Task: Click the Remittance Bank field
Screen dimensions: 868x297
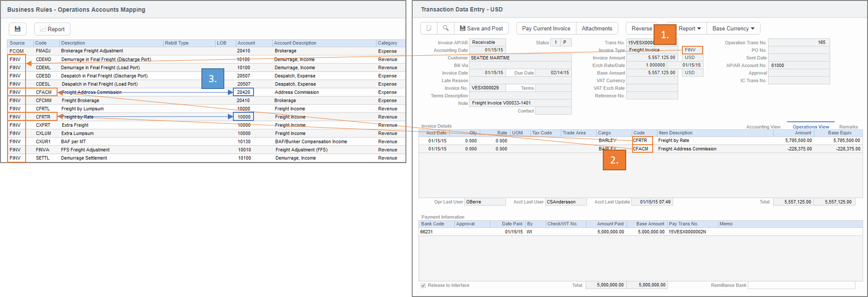Action: (x=801, y=285)
